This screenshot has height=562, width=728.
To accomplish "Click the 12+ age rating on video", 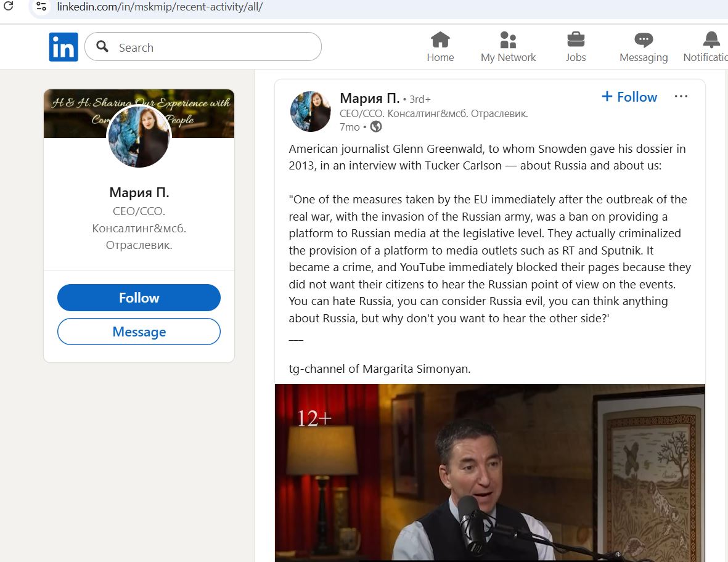I will (314, 418).
